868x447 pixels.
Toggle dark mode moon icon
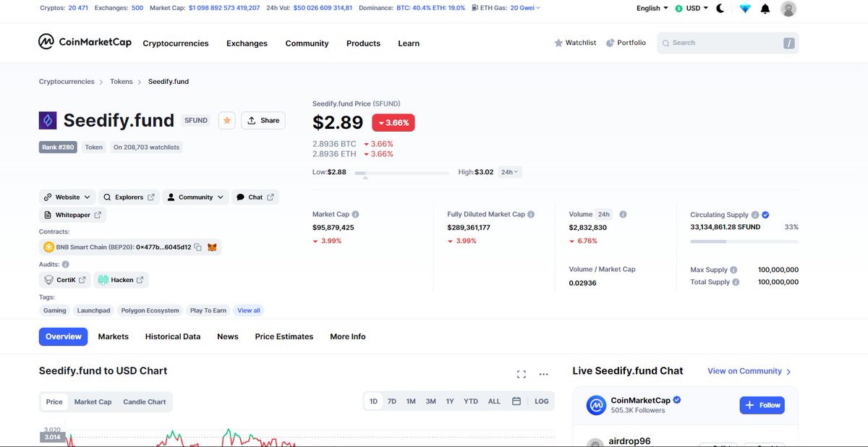pos(720,9)
